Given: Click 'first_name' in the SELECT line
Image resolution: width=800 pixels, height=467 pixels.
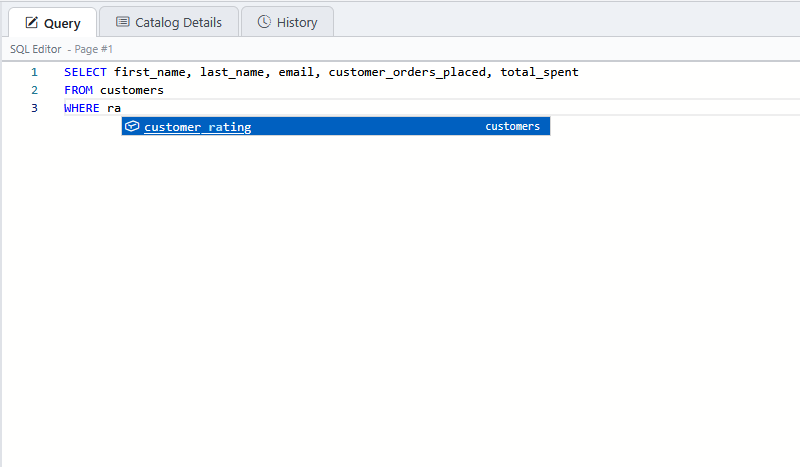Looking at the screenshot, I should point(149,72).
